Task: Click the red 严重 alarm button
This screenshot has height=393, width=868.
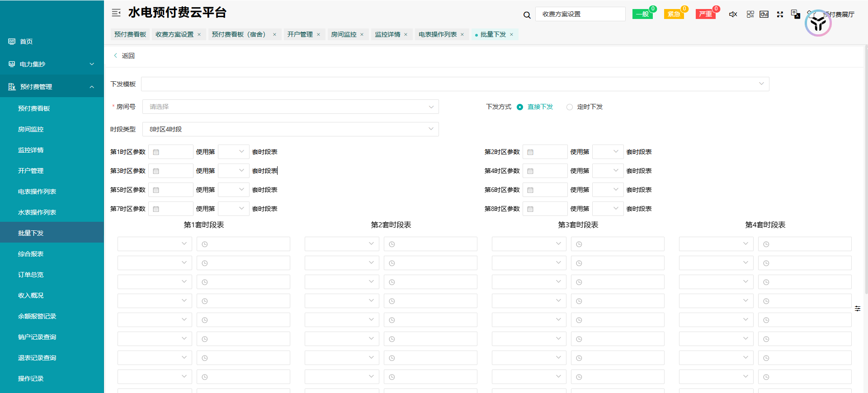Action: [x=705, y=14]
